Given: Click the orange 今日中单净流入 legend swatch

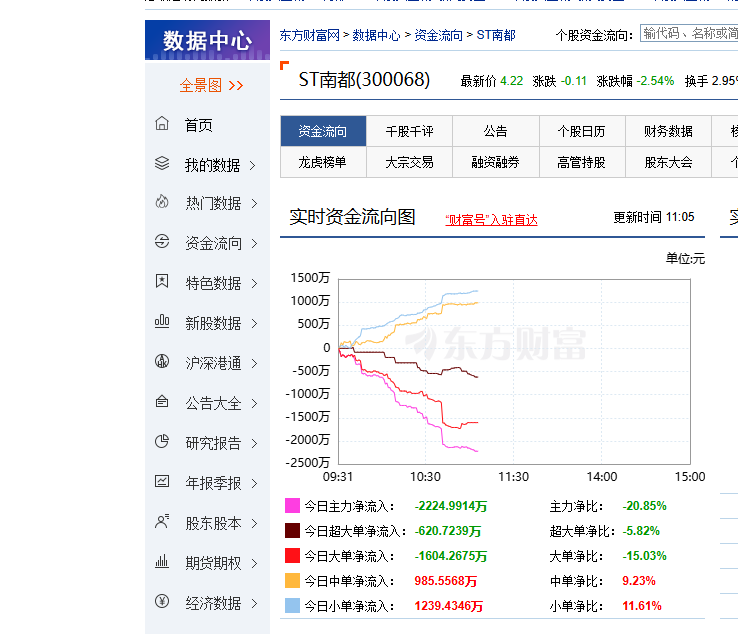Looking at the screenshot, I should (x=292, y=580).
